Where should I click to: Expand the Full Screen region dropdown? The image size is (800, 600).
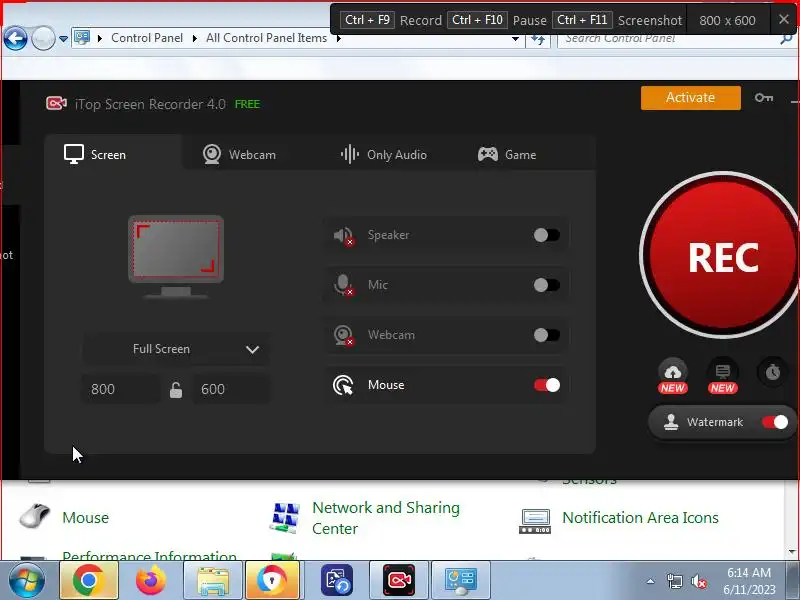[x=176, y=349]
